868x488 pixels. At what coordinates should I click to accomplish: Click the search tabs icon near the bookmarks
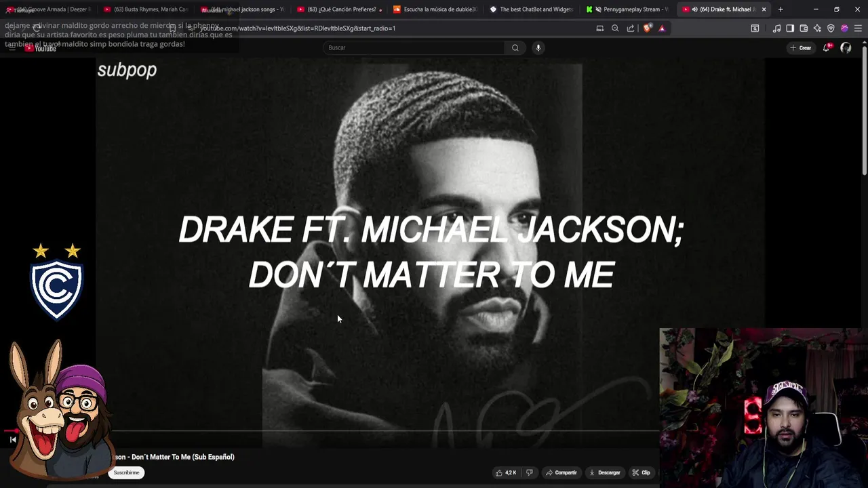755,28
